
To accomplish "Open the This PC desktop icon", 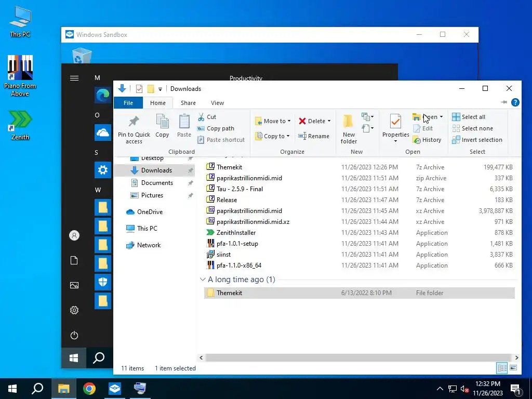I will tap(20, 21).
